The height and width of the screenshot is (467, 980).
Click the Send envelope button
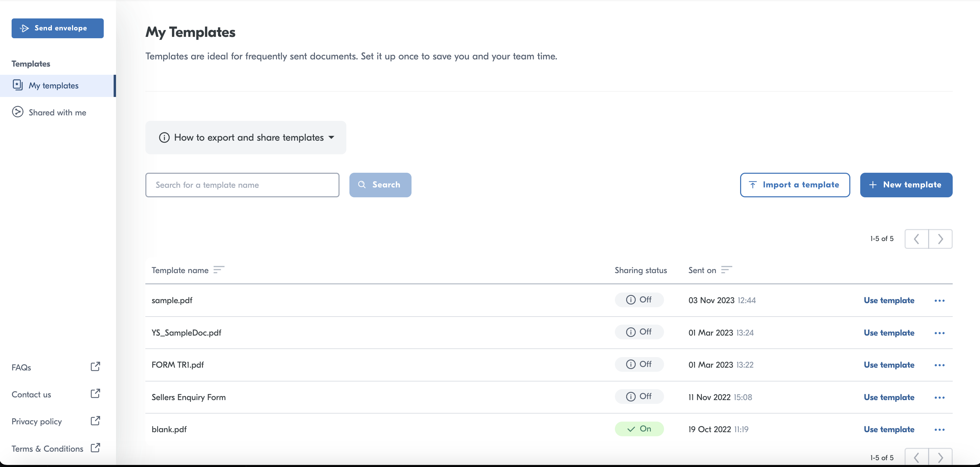click(57, 28)
